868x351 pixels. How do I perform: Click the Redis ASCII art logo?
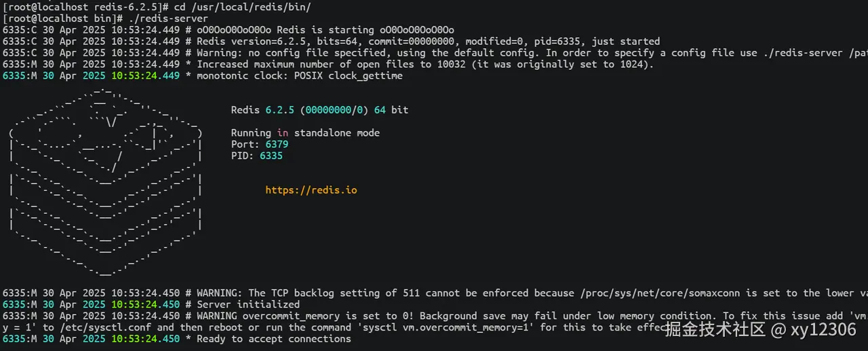click(106, 183)
